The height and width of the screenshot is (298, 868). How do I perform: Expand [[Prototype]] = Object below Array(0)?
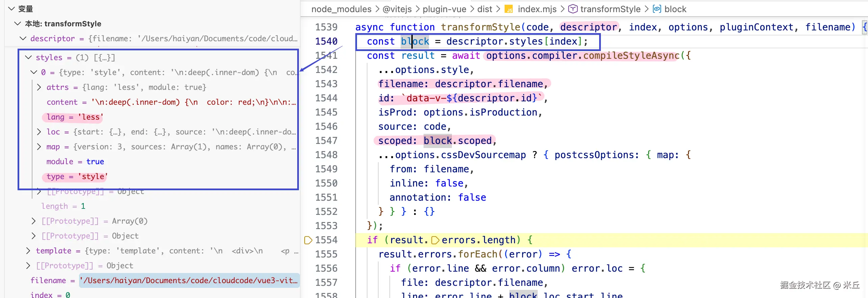coord(33,236)
